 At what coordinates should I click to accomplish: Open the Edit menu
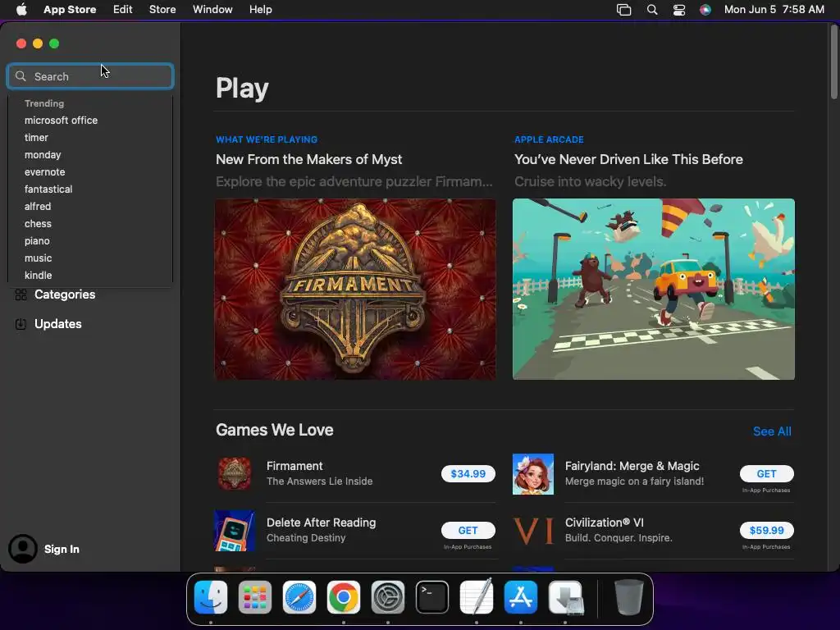pyautogui.click(x=123, y=10)
